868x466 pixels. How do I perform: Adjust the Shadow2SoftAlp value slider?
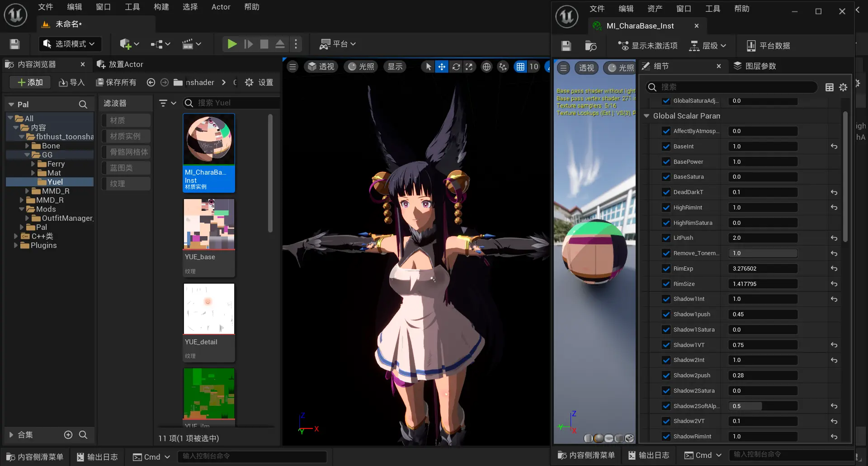click(763, 406)
